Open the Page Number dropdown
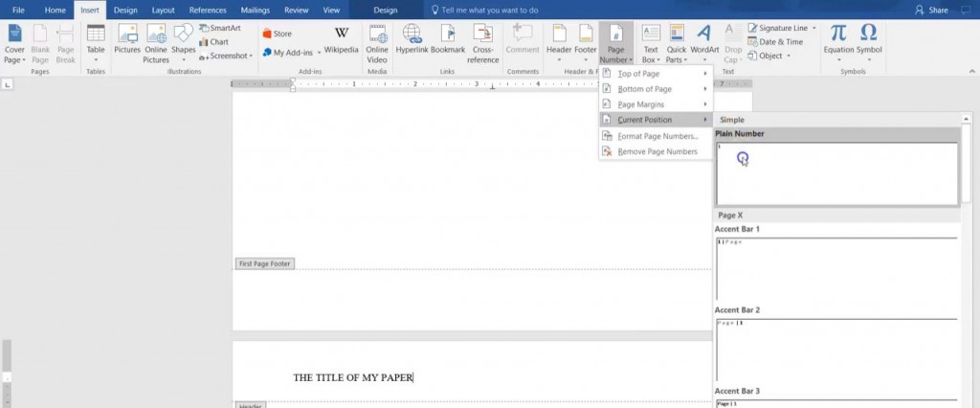 [x=615, y=44]
